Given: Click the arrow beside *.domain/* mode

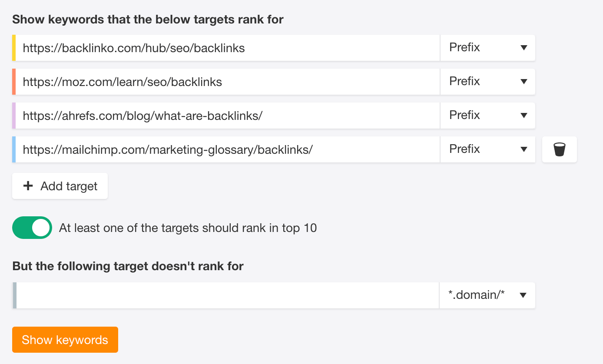Looking at the screenshot, I should 523,295.
